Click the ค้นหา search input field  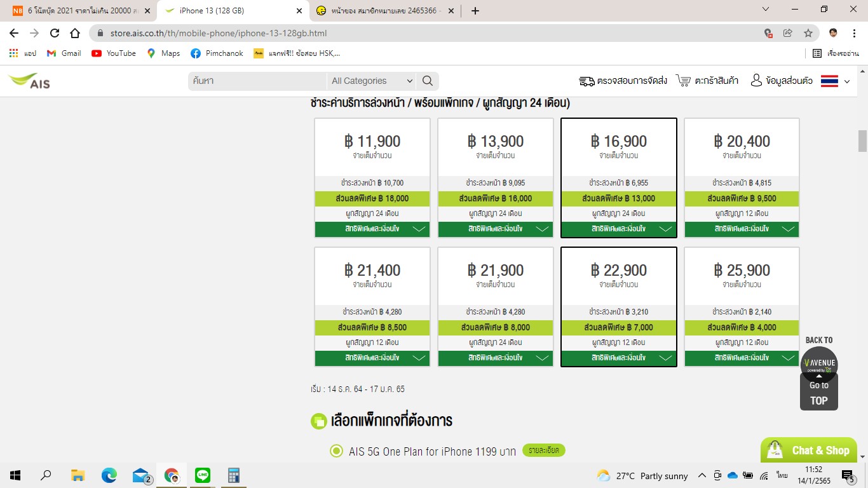pos(257,81)
